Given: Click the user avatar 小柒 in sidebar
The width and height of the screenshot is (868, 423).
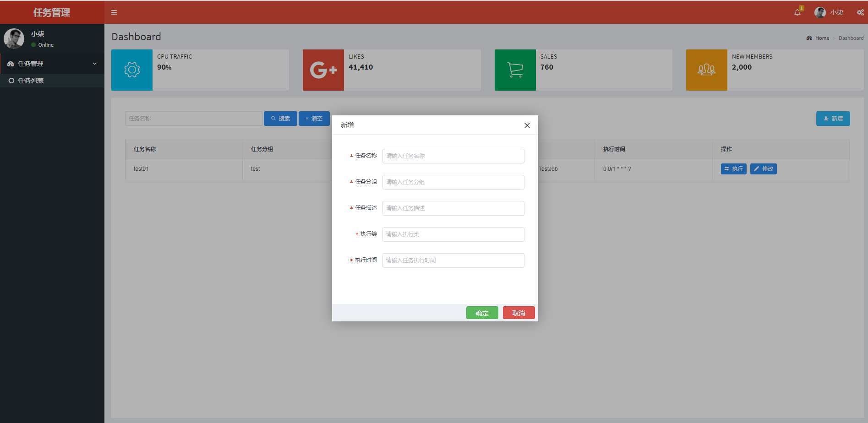Looking at the screenshot, I should (x=14, y=38).
